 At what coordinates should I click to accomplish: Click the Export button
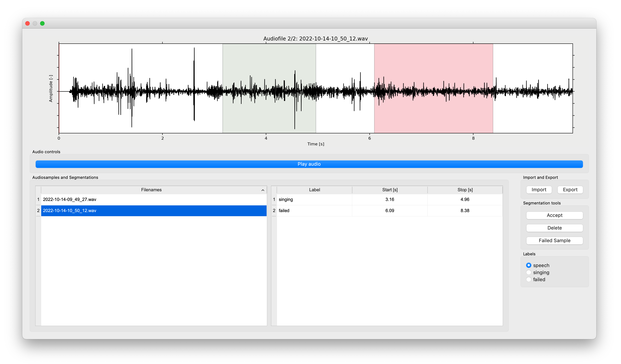pos(570,190)
